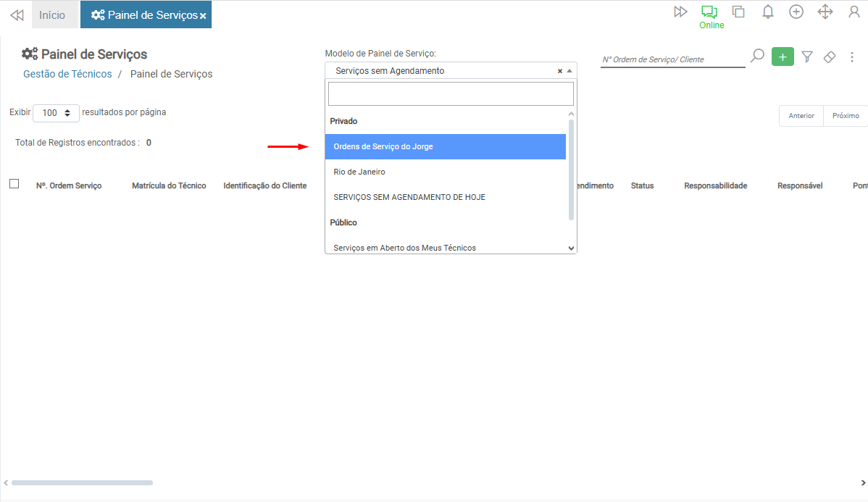Viewport: 868px width, 502px height.
Task: Close the Painel de Serviços tab
Action: (x=203, y=15)
